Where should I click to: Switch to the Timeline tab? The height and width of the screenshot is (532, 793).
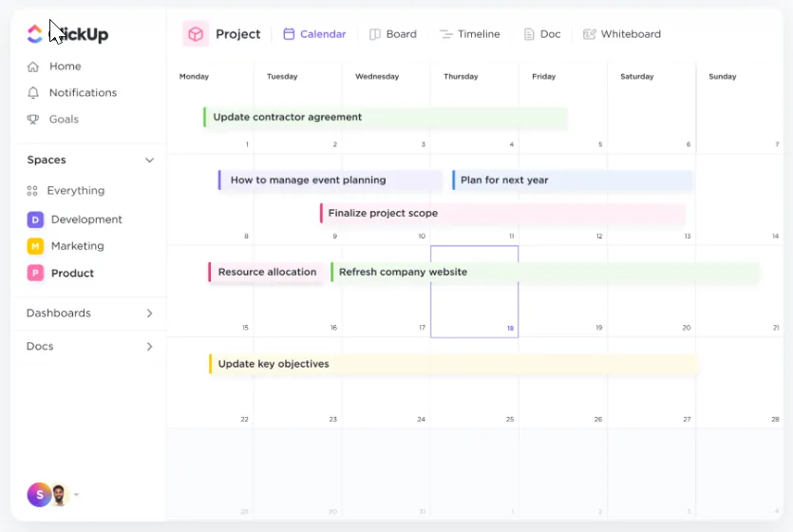click(x=470, y=34)
